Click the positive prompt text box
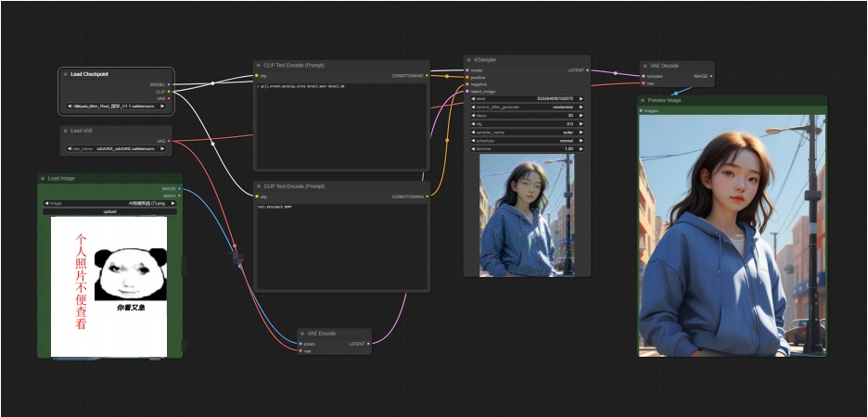 340,125
